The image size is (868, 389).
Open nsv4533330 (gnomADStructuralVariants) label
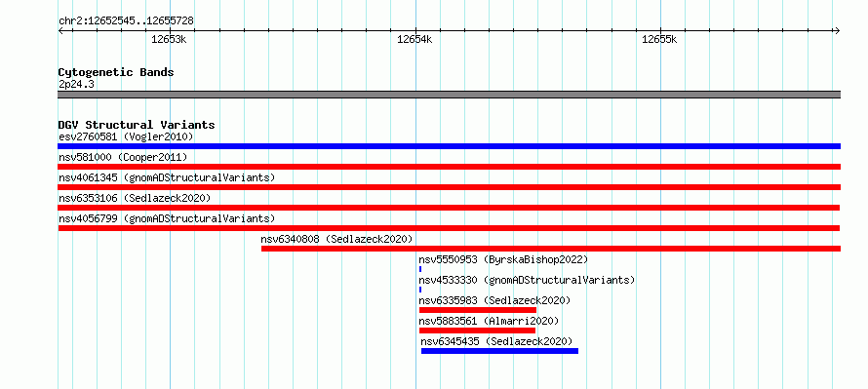[x=527, y=280]
